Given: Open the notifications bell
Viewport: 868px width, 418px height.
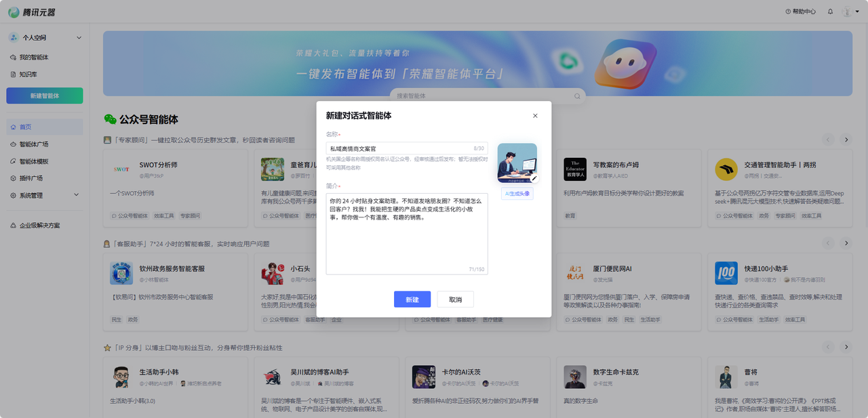Looking at the screenshot, I should 831,12.
